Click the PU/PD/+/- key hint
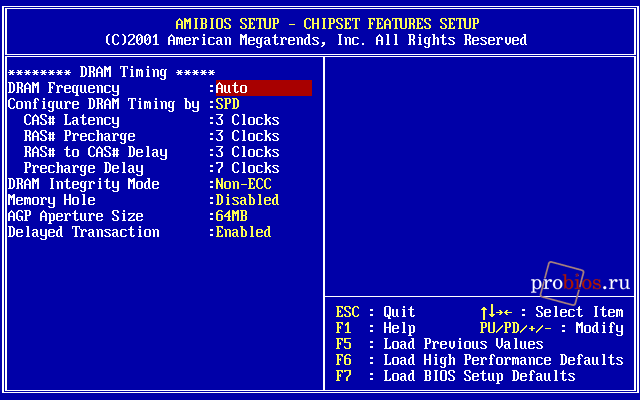 coord(516,328)
